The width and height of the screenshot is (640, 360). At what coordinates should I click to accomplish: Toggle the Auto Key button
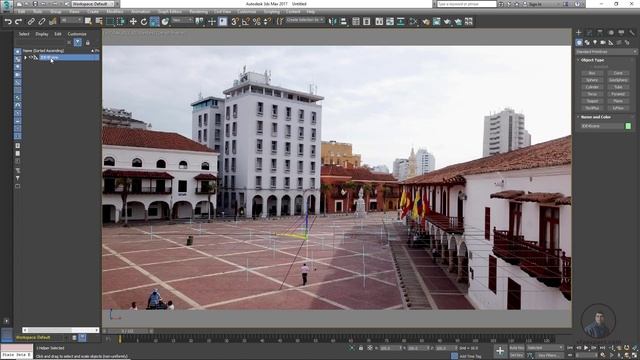(517, 348)
